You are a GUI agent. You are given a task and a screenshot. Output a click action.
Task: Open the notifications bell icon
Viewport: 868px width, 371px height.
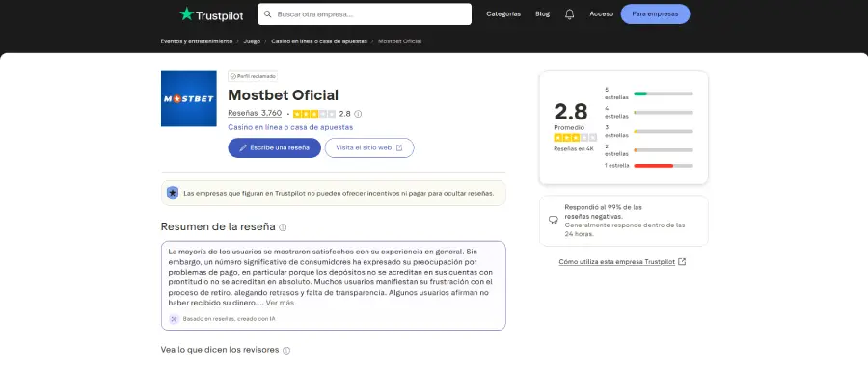click(x=569, y=14)
